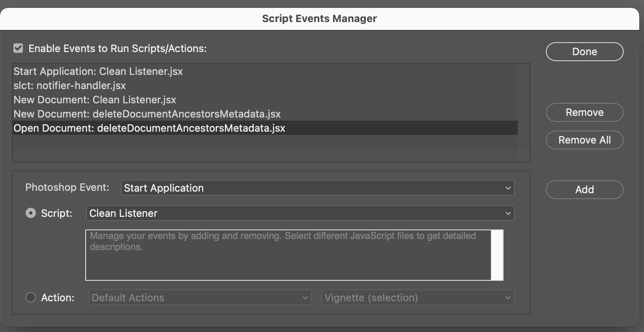The image size is (644, 332).
Task: Select the Script radio button
Action: [x=31, y=213]
